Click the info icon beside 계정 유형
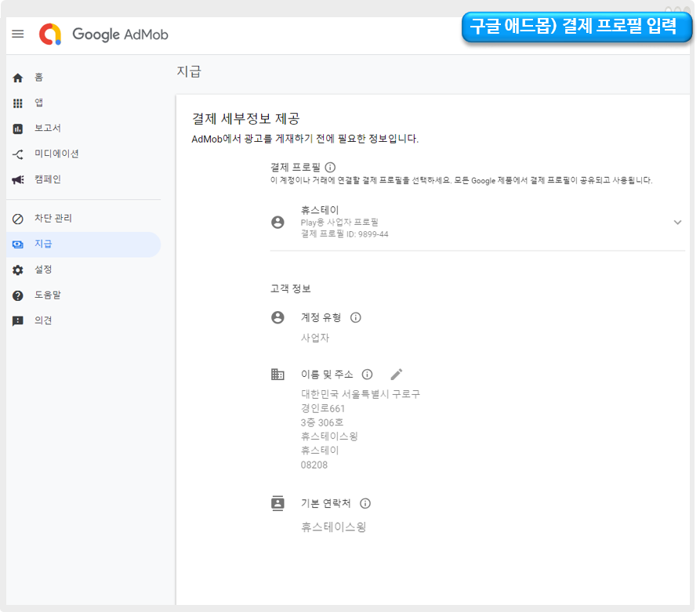Screen dimensions: 700x612 [x=356, y=317]
